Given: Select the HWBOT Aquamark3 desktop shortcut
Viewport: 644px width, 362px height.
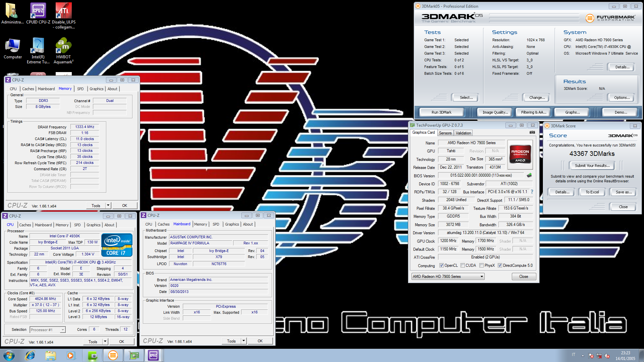Looking at the screenshot, I should [x=63, y=51].
